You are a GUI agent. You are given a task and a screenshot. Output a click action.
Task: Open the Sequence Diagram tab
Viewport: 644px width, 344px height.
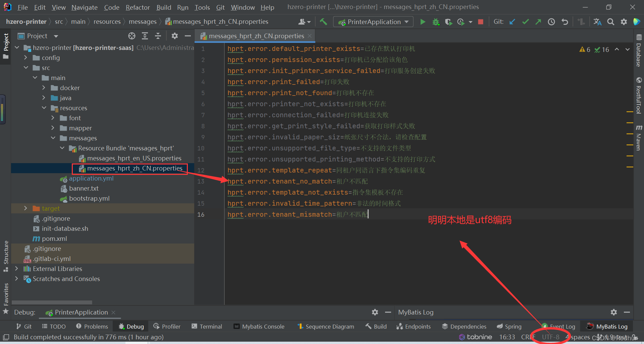326,327
